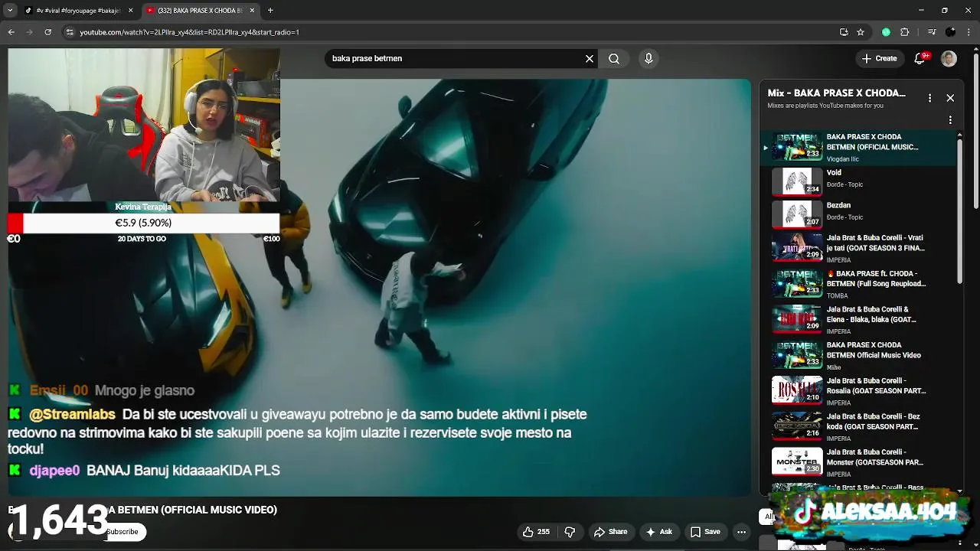Open the YouTube account avatar menu
Viewport: 980px width, 551px height.
pos(949,58)
